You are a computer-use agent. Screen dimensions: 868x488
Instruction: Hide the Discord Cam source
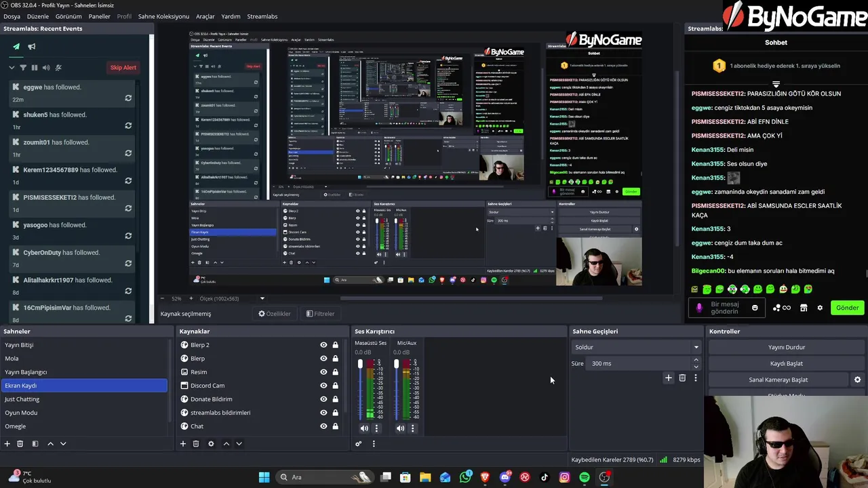point(323,386)
